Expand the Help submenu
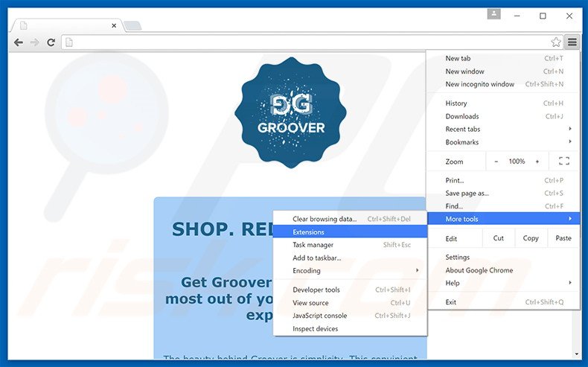588x367 pixels. pyautogui.click(x=504, y=283)
